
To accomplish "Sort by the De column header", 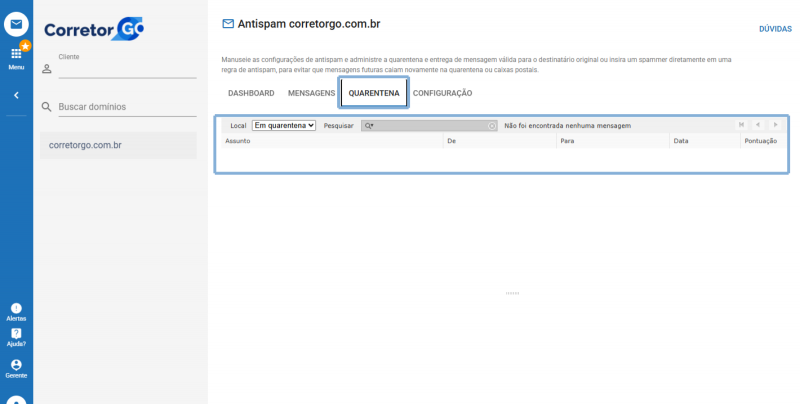I will point(500,141).
